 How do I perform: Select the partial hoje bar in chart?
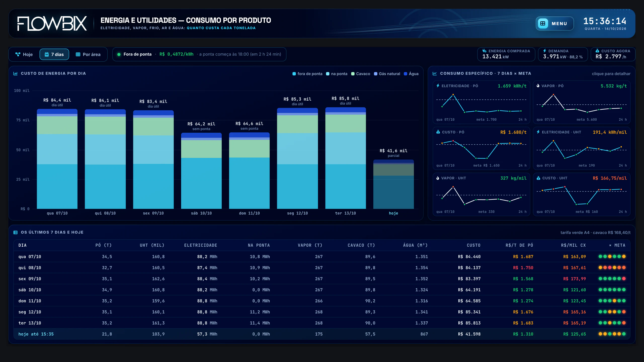[393, 184]
